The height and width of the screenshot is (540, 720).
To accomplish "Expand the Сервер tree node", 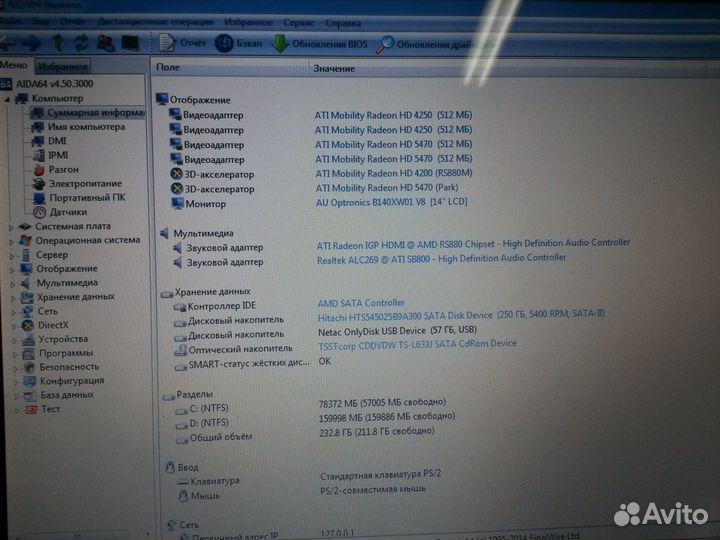I will point(12,255).
